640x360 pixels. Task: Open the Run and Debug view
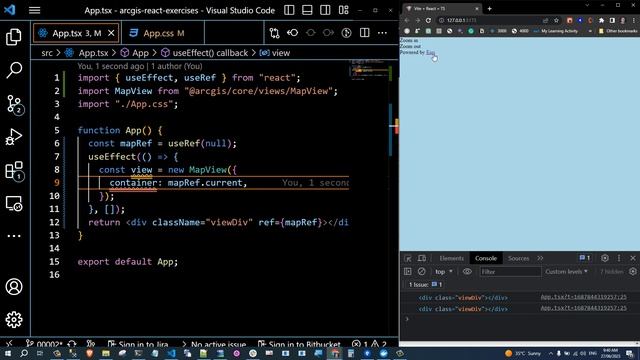pos(14,137)
